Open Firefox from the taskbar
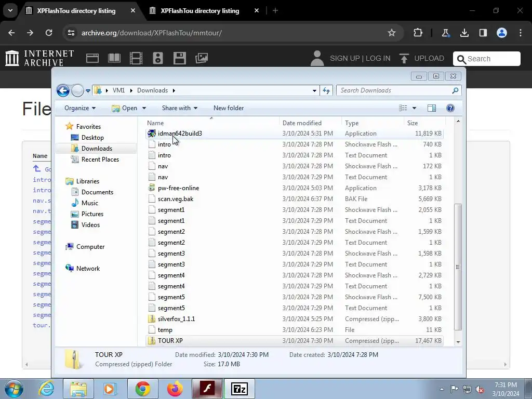532x399 pixels. coord(175,389)
